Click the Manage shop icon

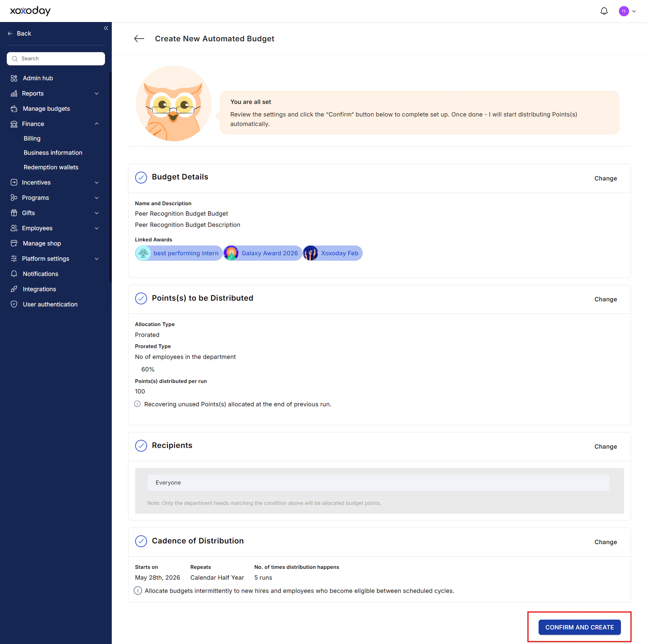[x=14, y=243]
